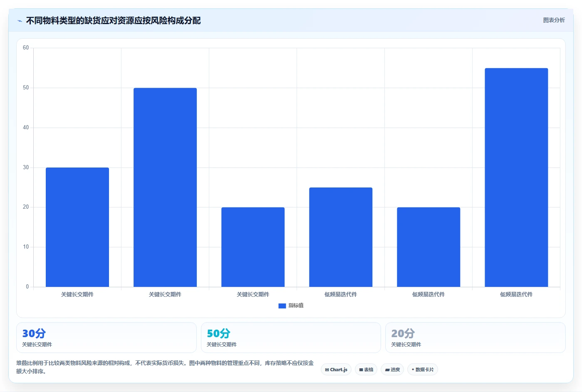Click the 指标值 legend text
This screenshot has width=582, height=392.
[x=296, y=306]
